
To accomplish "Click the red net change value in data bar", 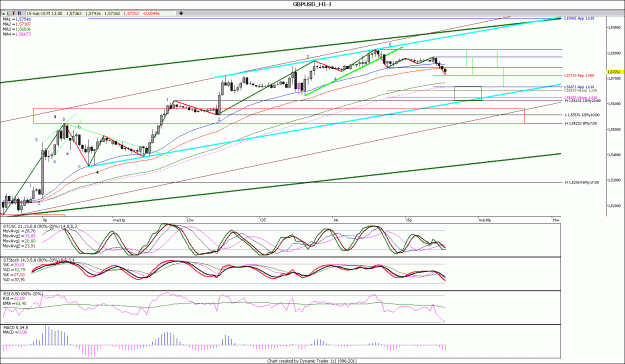I will click(151, 13).
